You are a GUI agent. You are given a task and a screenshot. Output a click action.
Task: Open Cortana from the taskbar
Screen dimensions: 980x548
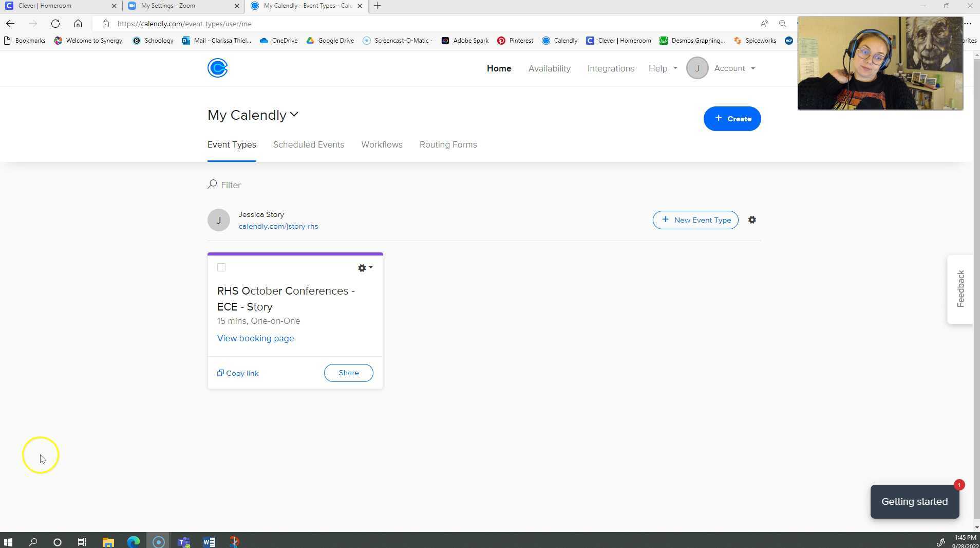coord(58,542)
